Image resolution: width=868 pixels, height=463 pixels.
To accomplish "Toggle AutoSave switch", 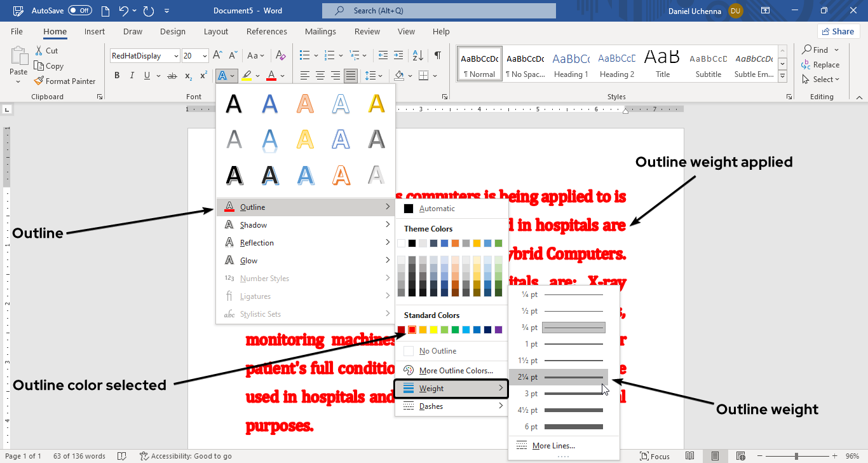I will click(x=80, y=11).
